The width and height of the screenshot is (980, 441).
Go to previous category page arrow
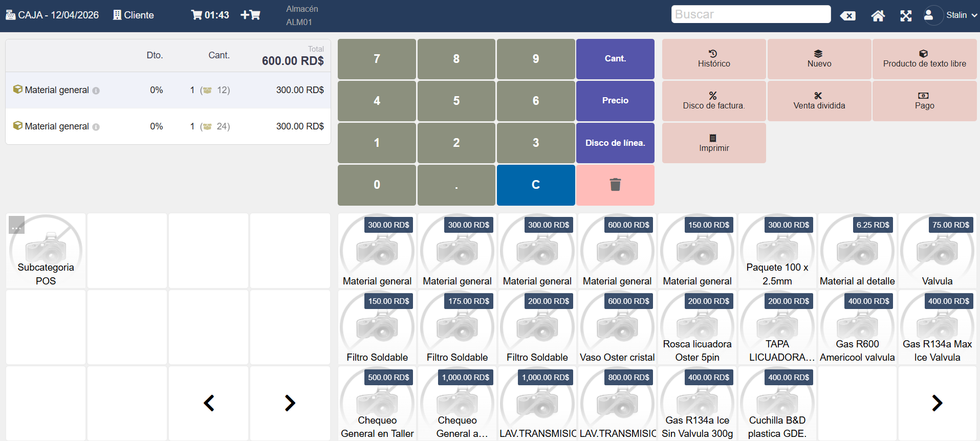[209, 403]
